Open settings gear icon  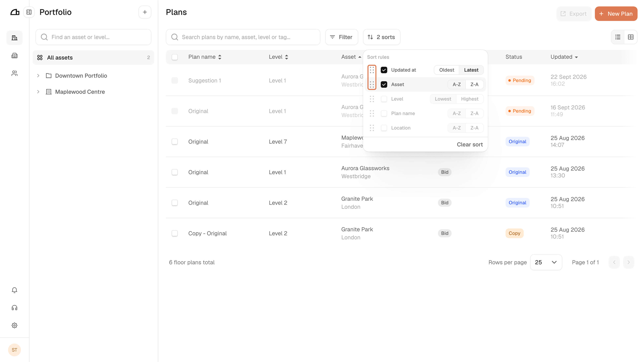(14, 325)
